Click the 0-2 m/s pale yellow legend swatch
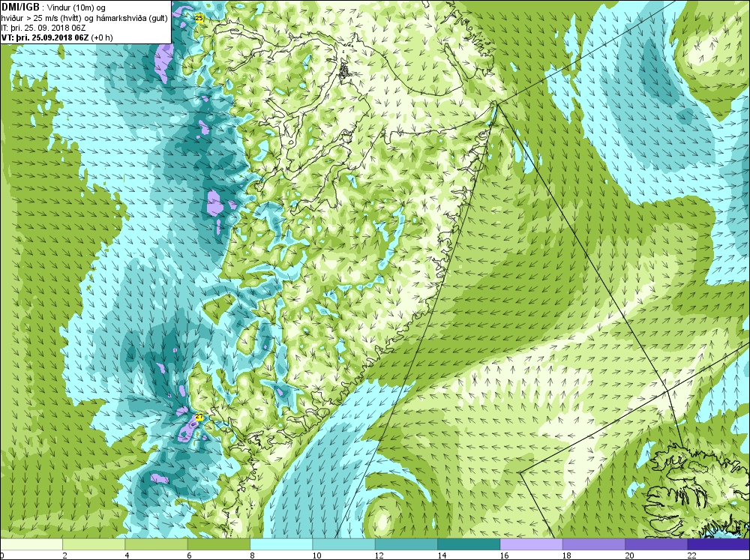Viewport: 750px width, 560px height. tap(31, 544)
